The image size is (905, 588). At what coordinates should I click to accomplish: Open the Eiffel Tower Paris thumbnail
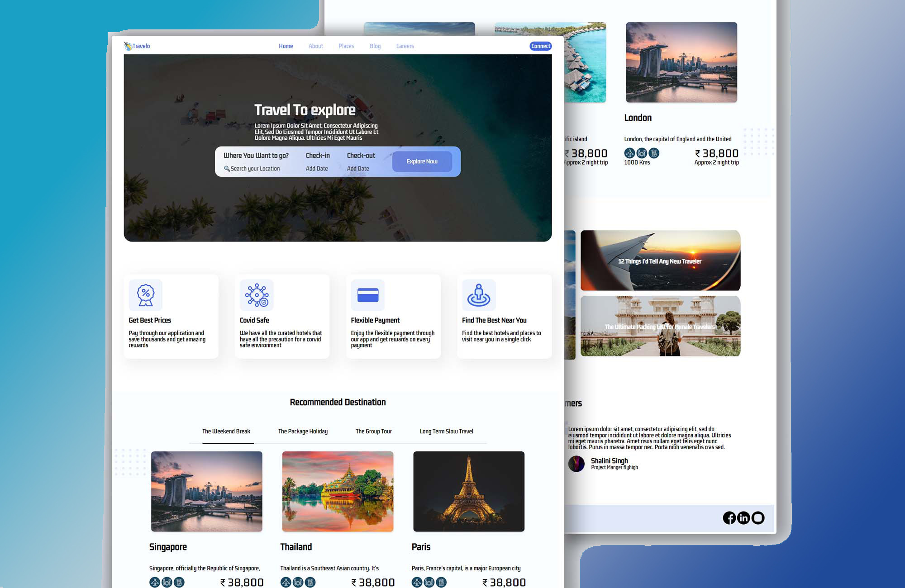pyautogui.click(x=469, y=491)
